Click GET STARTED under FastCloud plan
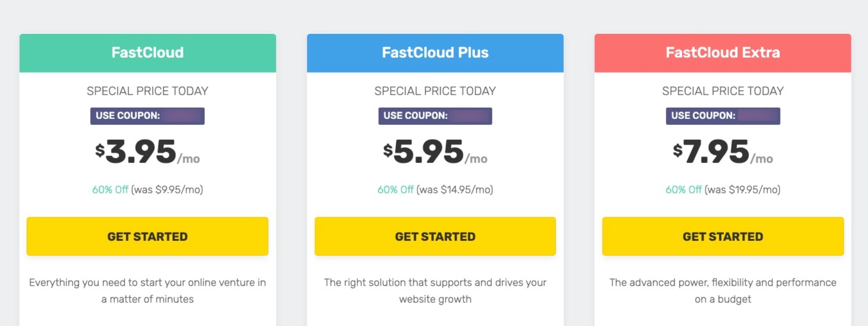 coord(148,236)
